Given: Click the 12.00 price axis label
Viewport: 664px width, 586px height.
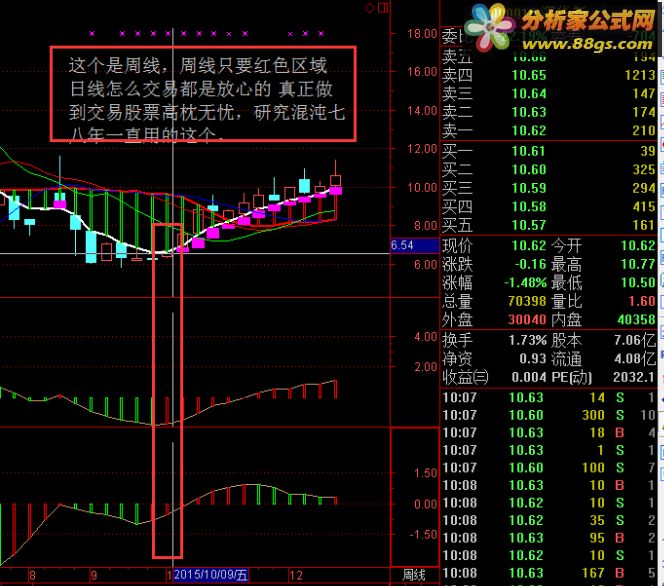Looking at the screenshot, I should click(x=422, y=149).
